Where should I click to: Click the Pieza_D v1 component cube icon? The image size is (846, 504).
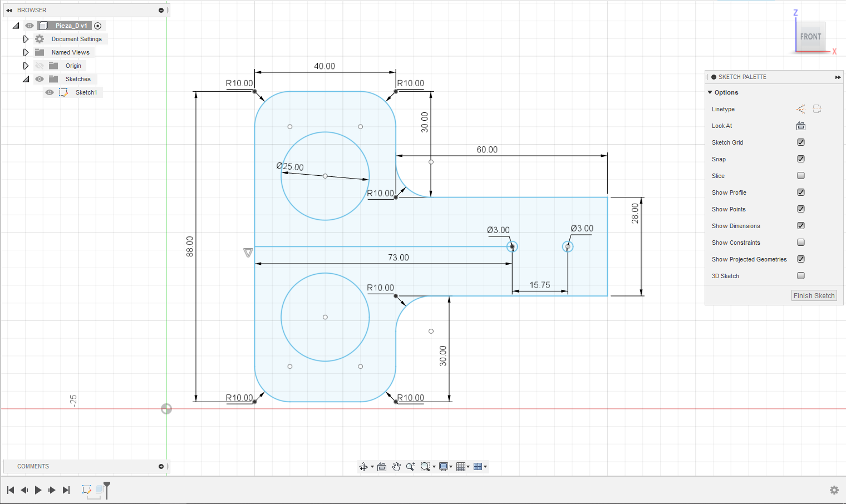coord(43,26)
